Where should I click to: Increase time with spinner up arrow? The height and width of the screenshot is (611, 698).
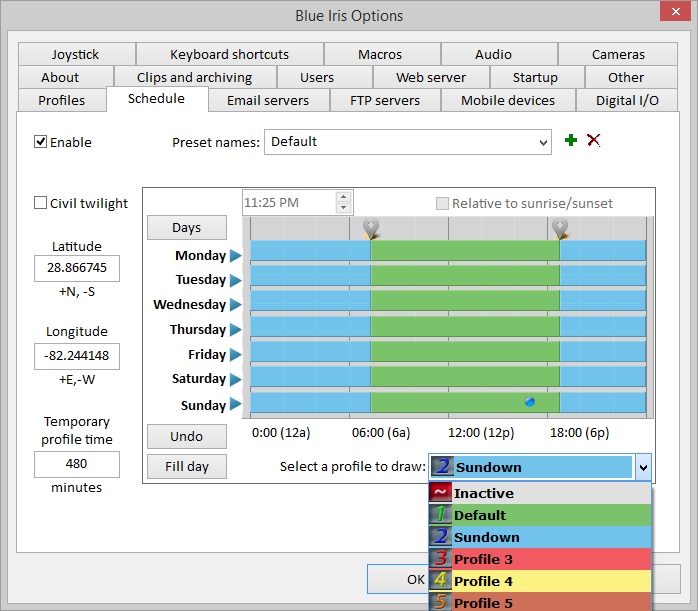(x=343, y=196)
